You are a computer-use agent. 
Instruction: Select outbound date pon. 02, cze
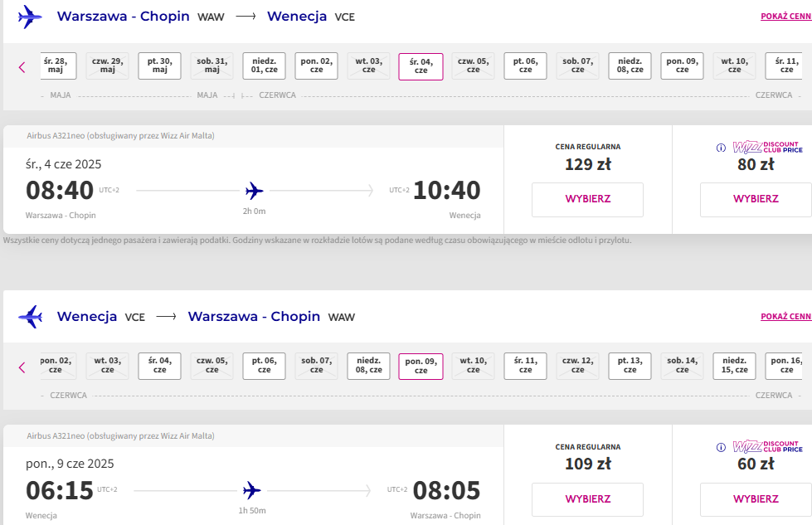click(x=316, y=66)
